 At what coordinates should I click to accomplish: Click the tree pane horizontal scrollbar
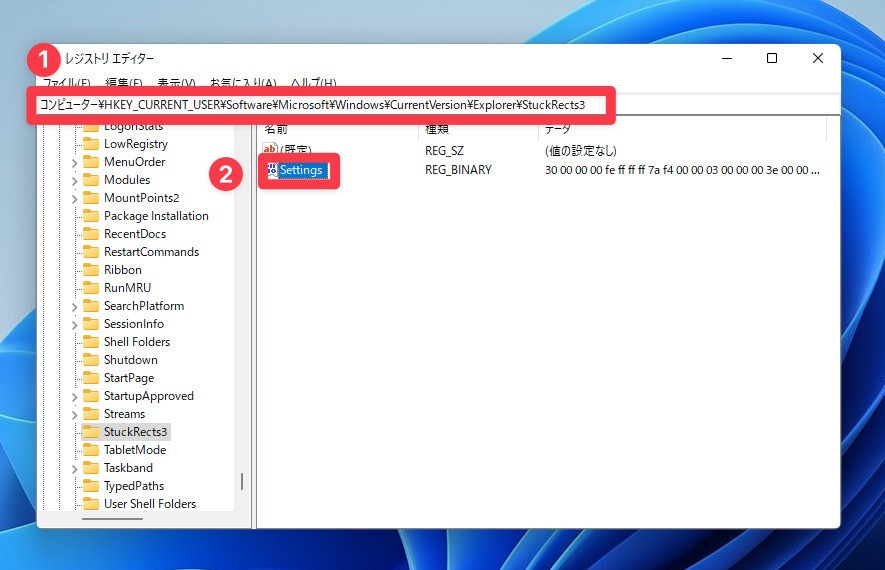click(x=112, y=519)
